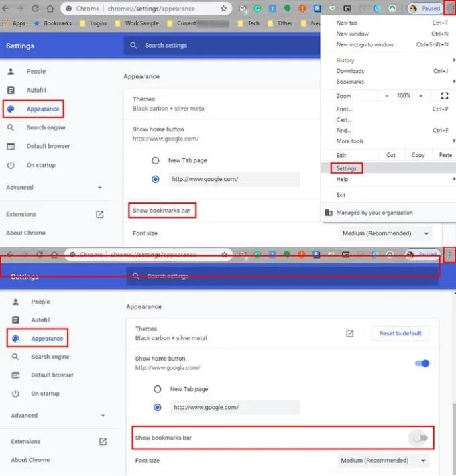Open Downloads from the Chrome menu

[388, 71]
